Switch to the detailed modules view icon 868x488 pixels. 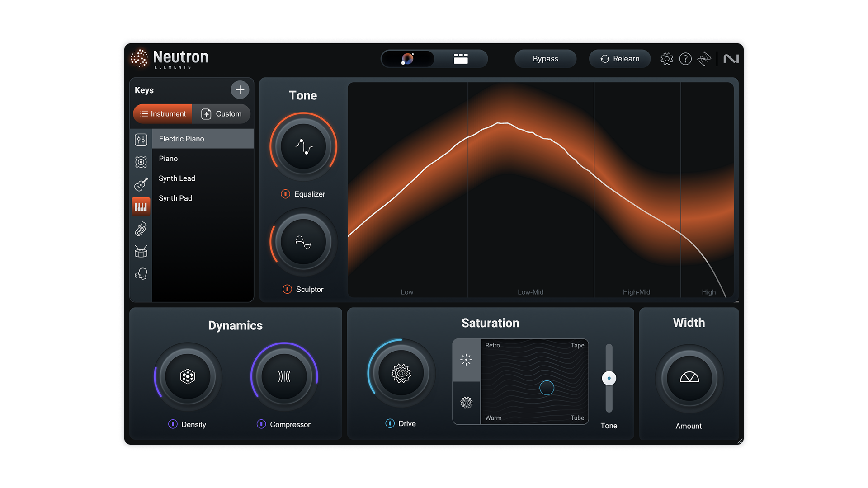pyautogui.click(x=461, y=59)
